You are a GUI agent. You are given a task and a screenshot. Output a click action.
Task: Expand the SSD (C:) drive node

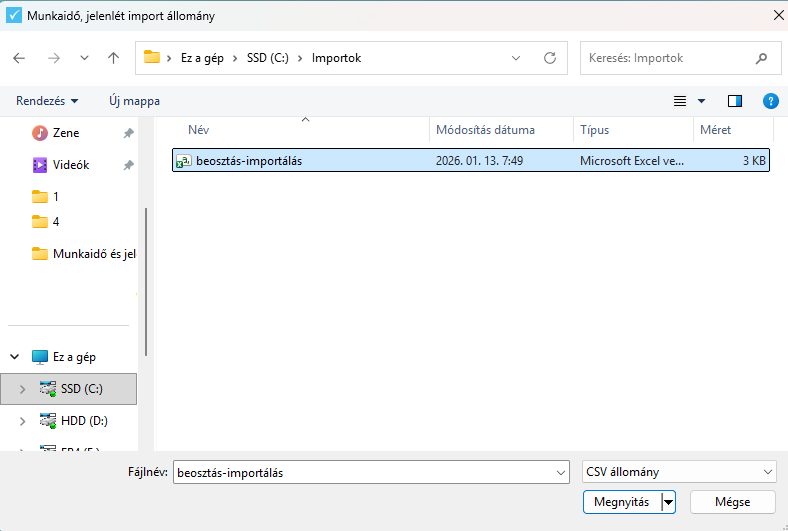[22, 389]
